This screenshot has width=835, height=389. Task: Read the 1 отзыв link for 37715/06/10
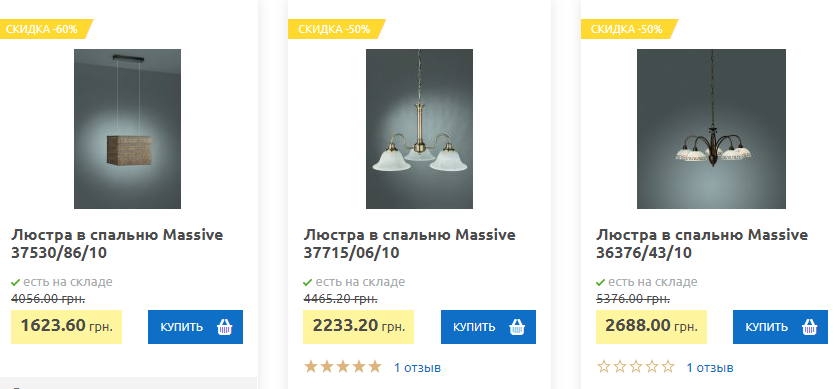click(x=418, y=368)
